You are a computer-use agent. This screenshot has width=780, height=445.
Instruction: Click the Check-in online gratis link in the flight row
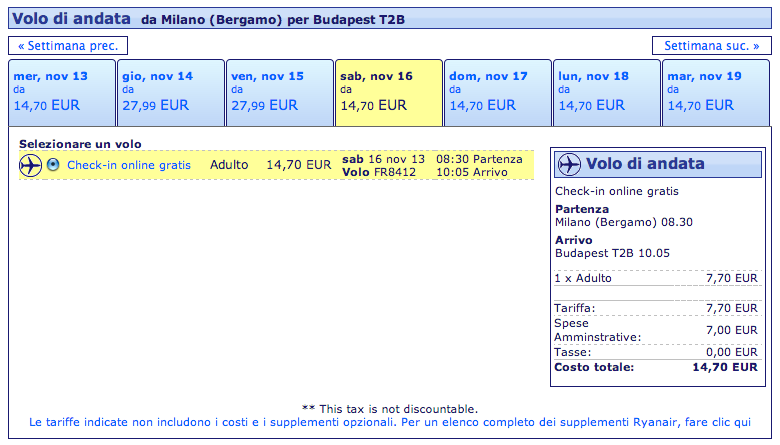coord(128,165)
